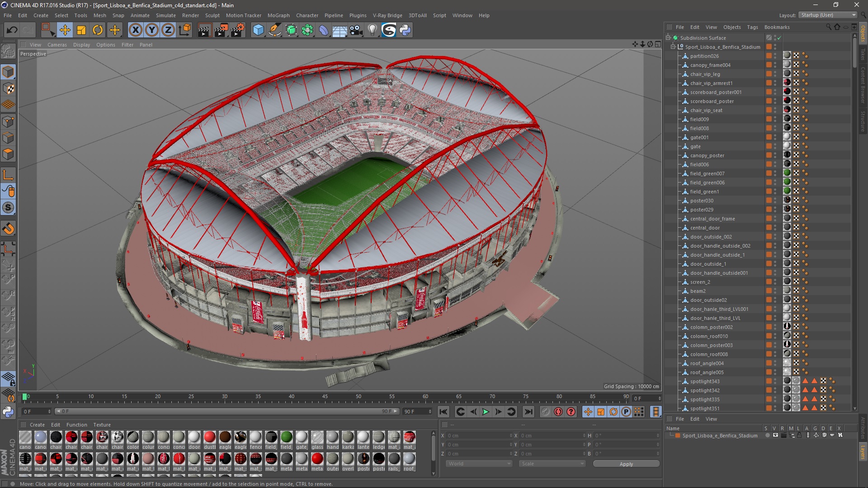Open the World coordinate system dropdown
The height and width of the screenshot is (488, 868).
(478, 464)
